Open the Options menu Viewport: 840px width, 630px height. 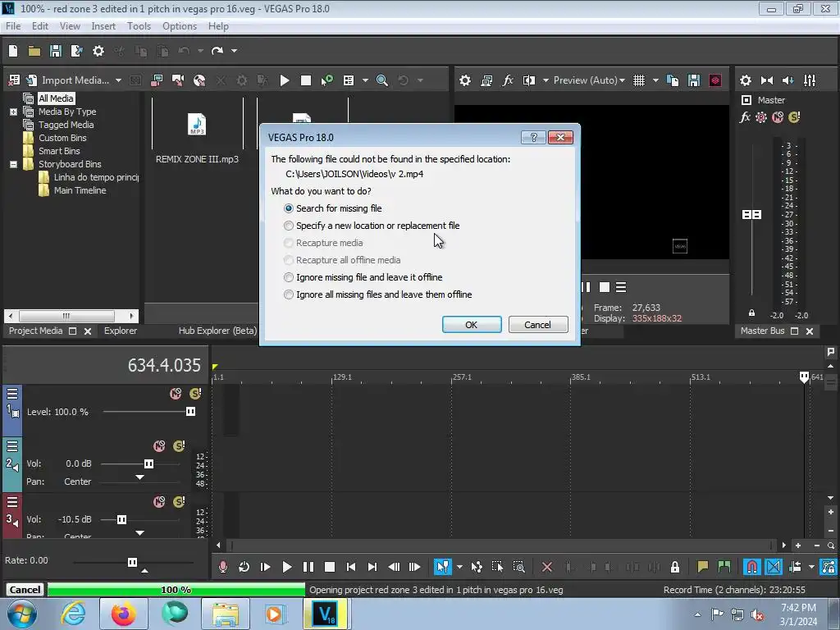coord(180,26)
